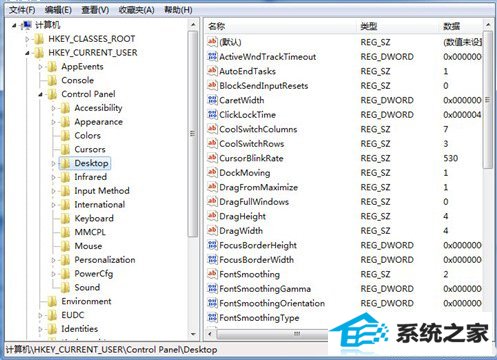Click the Keyboard folder icon

pos(65,219)
